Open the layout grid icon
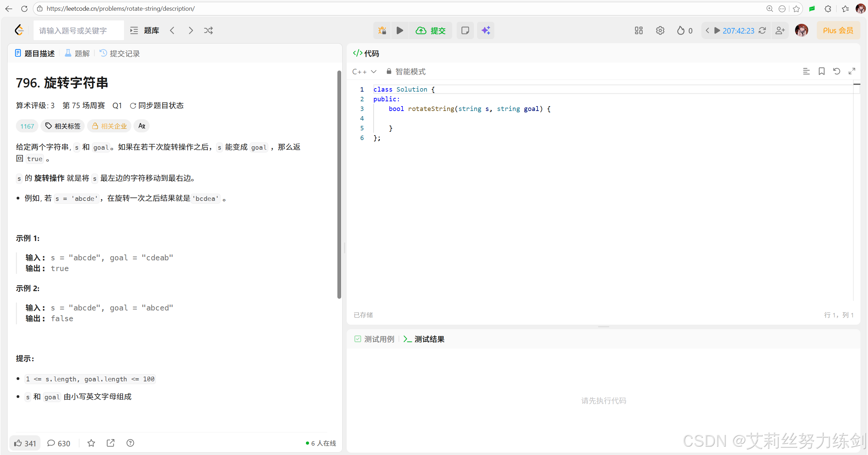 (638, 30)
